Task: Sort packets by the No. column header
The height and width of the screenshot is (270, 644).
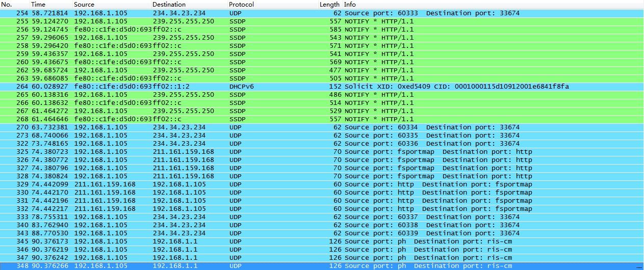Action: coord(15,4)
